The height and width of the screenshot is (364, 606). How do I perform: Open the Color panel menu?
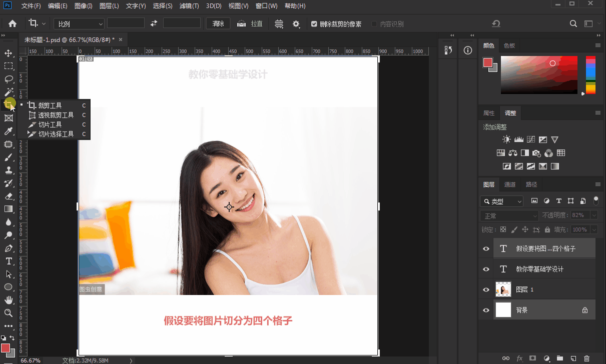pos(597,45)
